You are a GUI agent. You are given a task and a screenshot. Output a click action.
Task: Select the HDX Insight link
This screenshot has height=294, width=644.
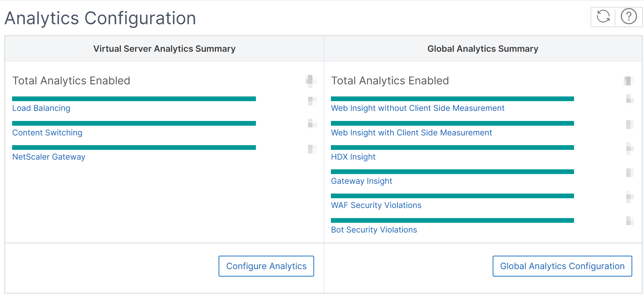(353, 157)
